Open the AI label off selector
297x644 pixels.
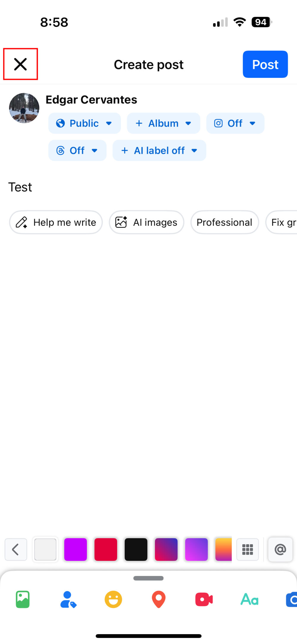159,151
